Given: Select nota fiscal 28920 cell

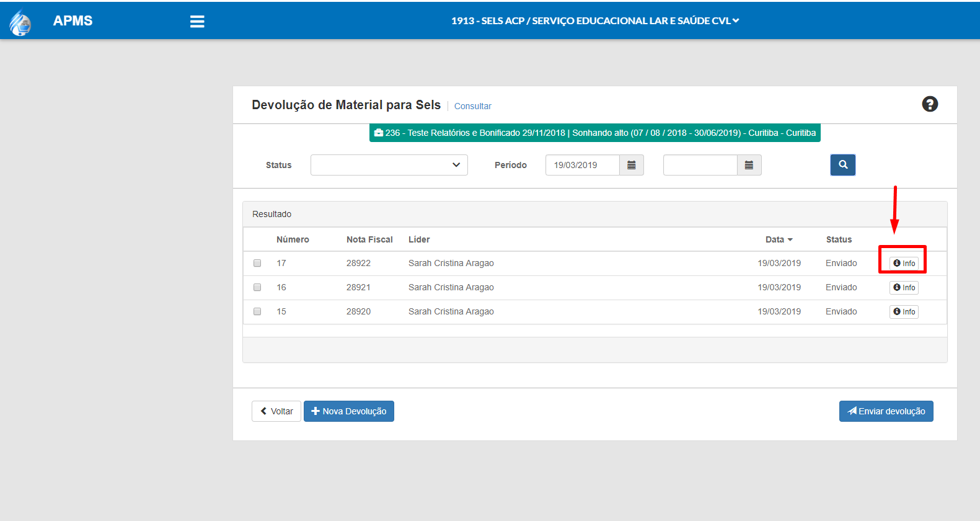Looking at the screenshot, I should point(358,311).
